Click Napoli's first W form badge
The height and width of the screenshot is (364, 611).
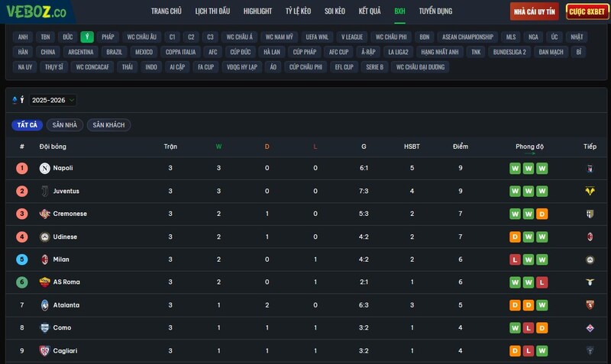pos(515,169)
